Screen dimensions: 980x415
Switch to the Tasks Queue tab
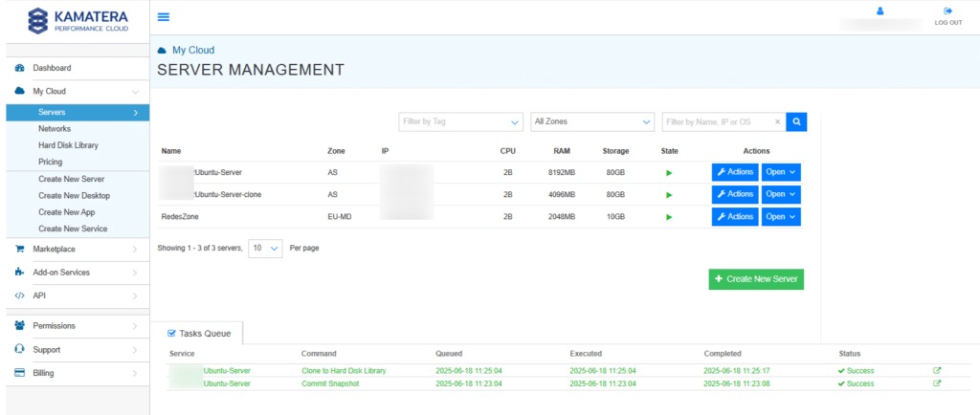pos(200,334)
